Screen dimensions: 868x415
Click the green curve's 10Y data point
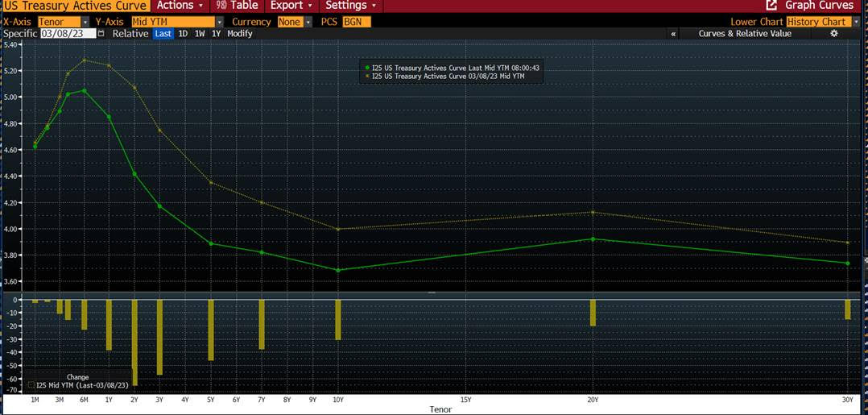click(x=337, y=271)
